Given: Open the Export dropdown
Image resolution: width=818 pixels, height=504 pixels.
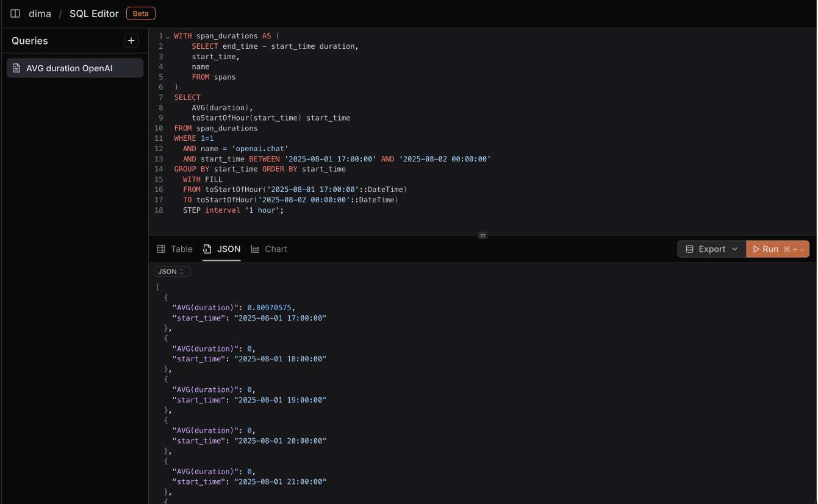Looking at the screenshot, I should coord(712,249).
